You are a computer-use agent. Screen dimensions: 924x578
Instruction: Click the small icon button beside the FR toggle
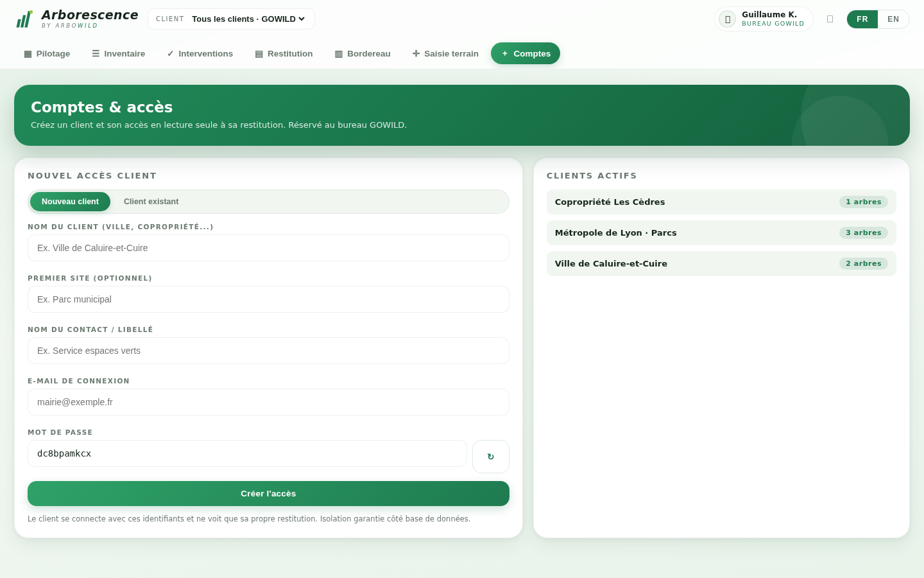tap(830, 19)
